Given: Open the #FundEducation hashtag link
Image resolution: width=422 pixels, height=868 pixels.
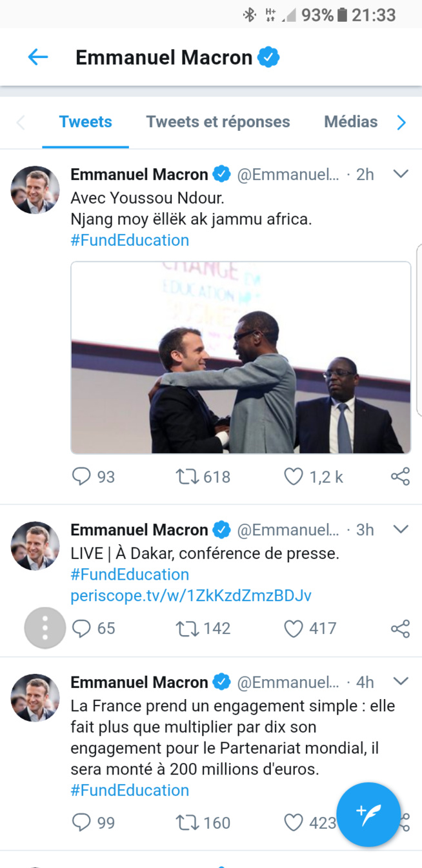Looking at the screenshot, I should (x=129, y=240).
